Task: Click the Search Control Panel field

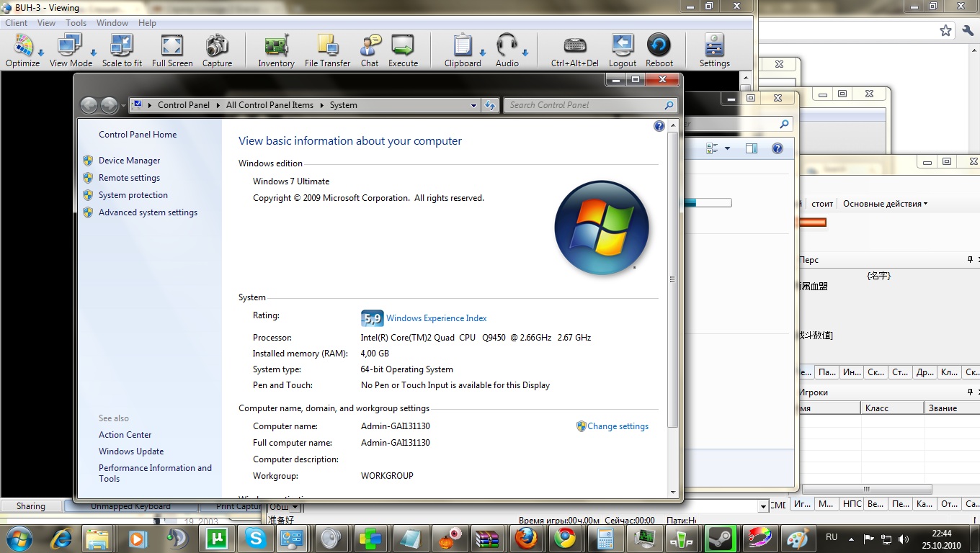Action: click(x=591, y=105)
